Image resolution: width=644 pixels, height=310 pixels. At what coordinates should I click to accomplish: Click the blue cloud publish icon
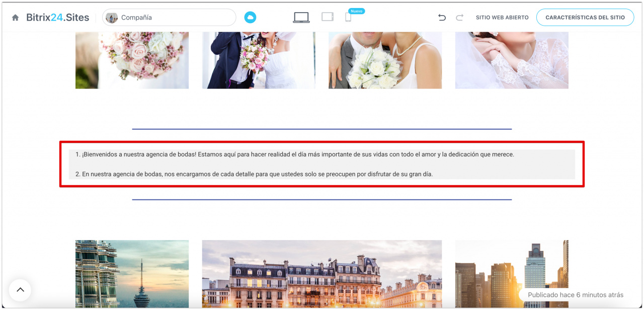pyautogui.click(x=250, y=18)
